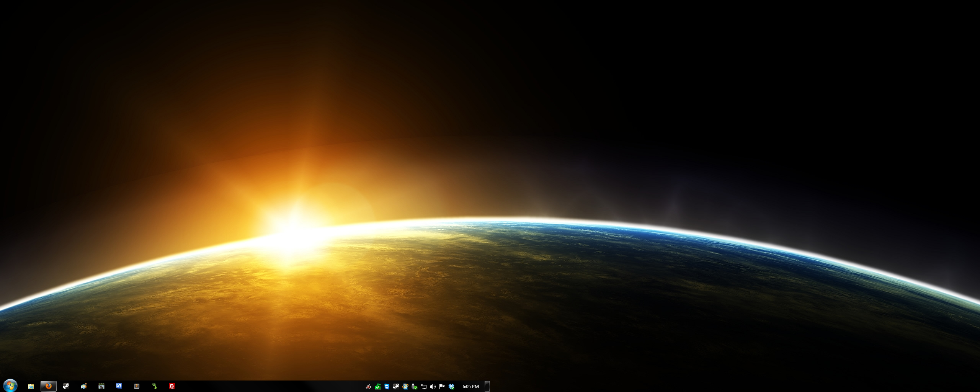The width and height of the screenshot is (980, 392).
Task: Open the Steam icon in system tray
Action: coord(396,387)
